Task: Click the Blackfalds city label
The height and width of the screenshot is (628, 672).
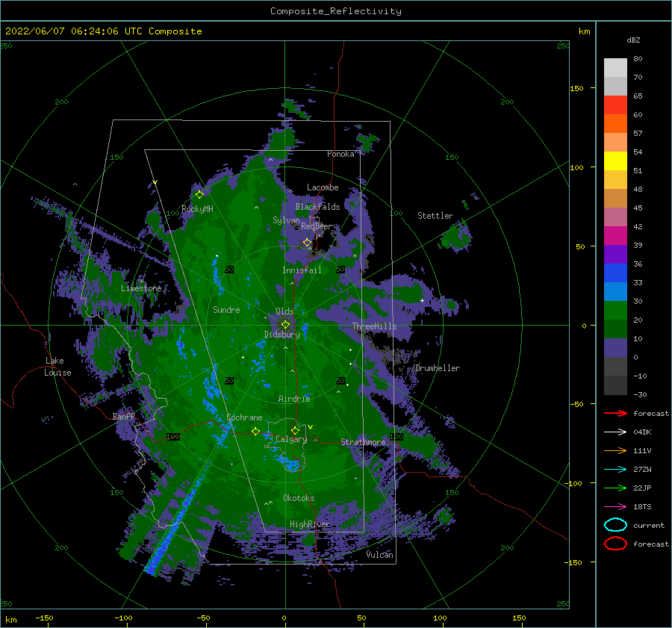Action: tap(317, 207)
